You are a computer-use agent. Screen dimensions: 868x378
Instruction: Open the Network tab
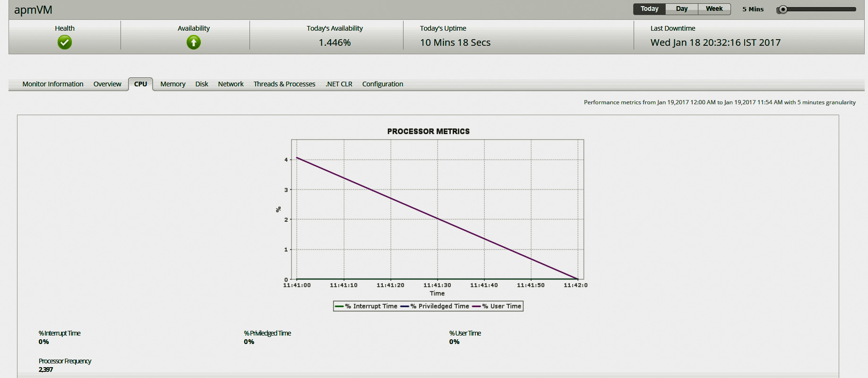coord(231,84)
